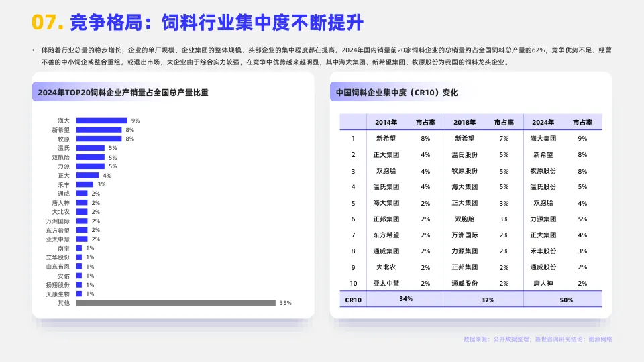Click the 安佑 label in bar chart
Screen dimensions: 644x362
64,276
